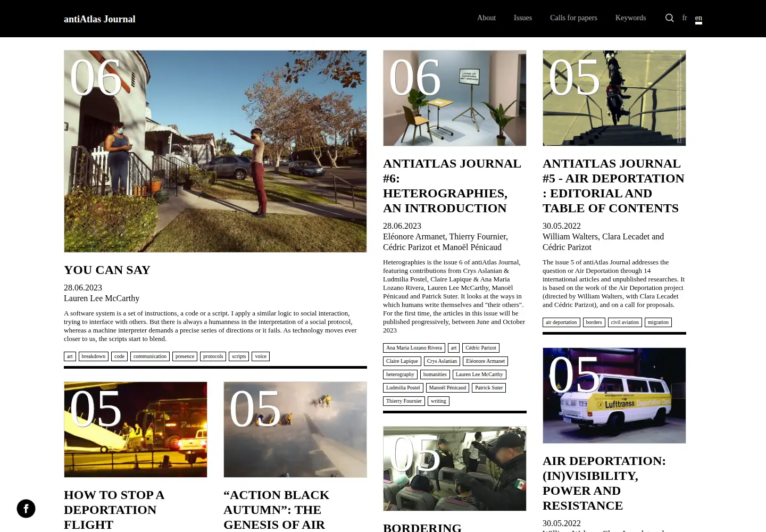
Task: Select the 'Ana Maria Lozano Rivera' tag
Action: coord(414,348)
